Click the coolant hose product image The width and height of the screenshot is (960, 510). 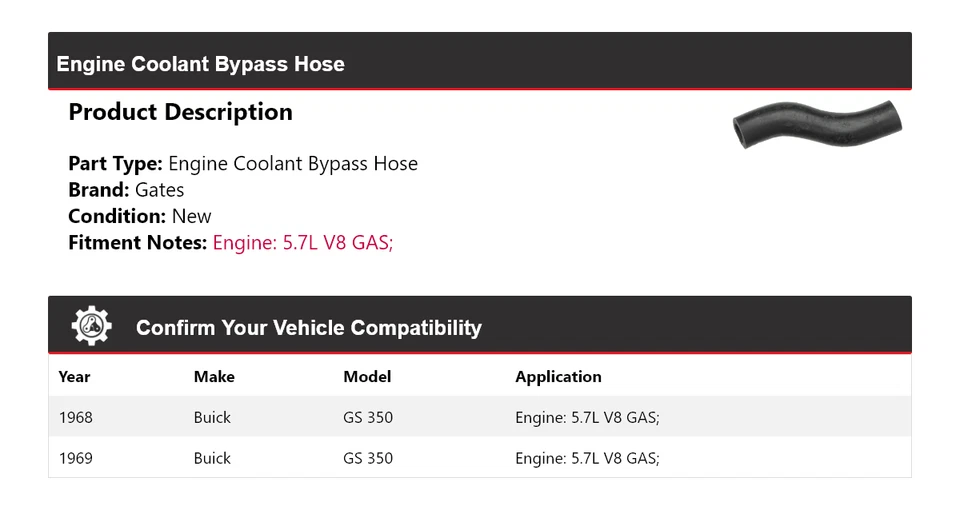pos(817,125)
